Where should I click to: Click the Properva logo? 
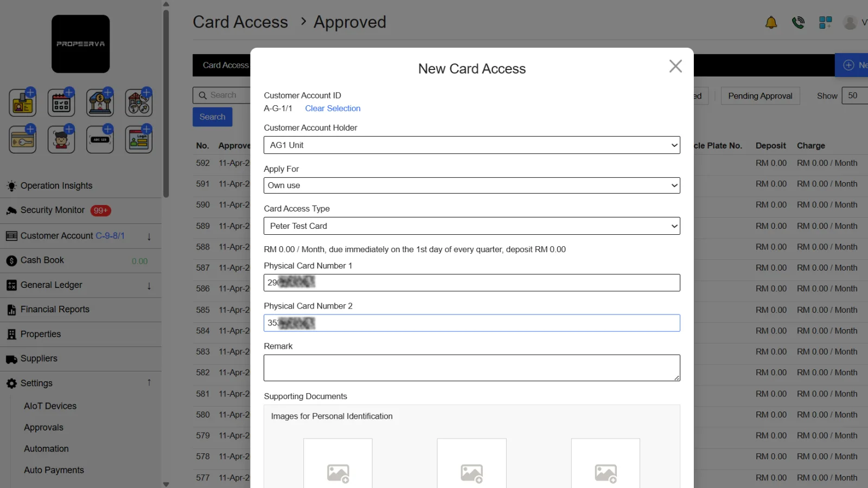[x=81, y=44]
